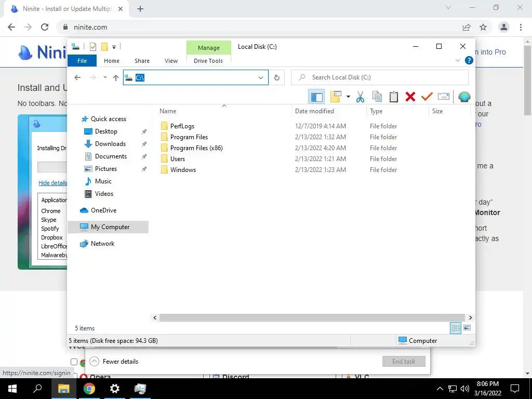Select the Program Files (x86) folder

click(196, 148)
